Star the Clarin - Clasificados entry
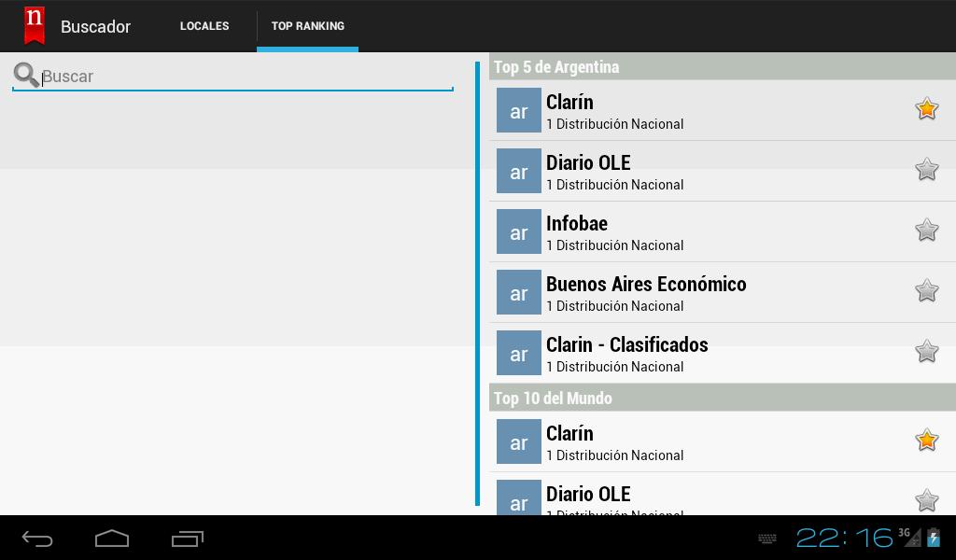The width and height of the screenshot is (956, 560). coord(926,351)
